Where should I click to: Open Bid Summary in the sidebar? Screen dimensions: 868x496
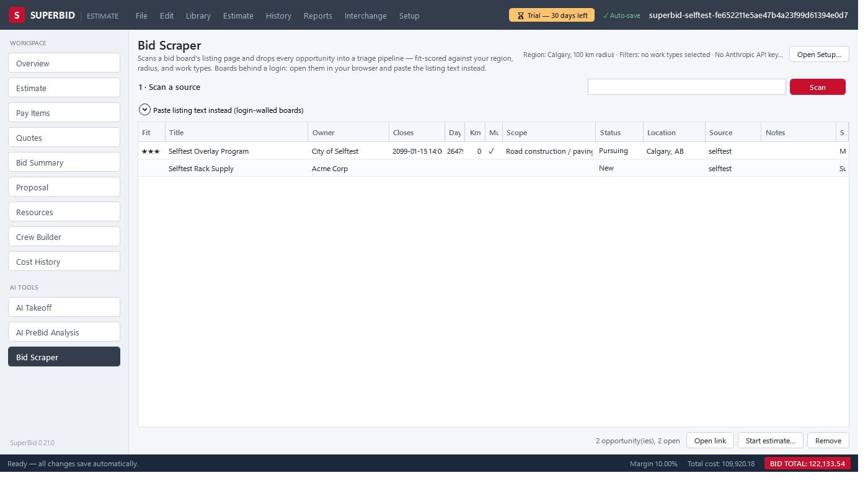[x=64, y=162]
